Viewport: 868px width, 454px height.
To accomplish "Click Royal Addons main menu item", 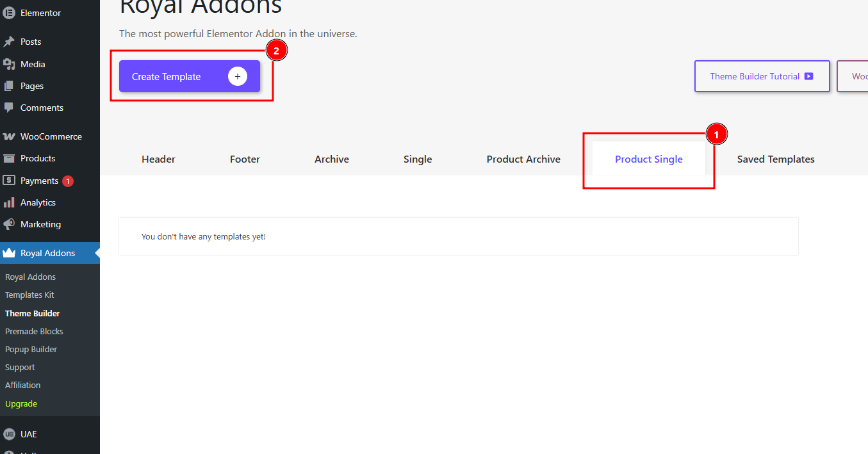I will coord(50,253).
